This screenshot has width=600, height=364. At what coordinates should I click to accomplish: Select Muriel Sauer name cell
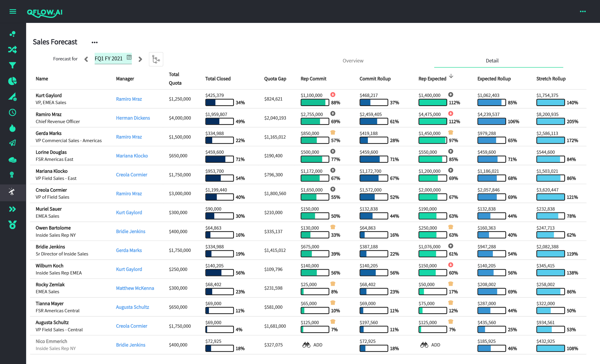[49, 212]
